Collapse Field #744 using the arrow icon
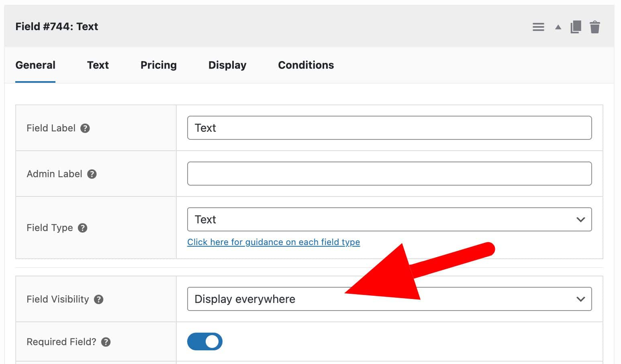The height and width of the screenshot is (364, 621). pyautogui.click(x=558, y=27)
